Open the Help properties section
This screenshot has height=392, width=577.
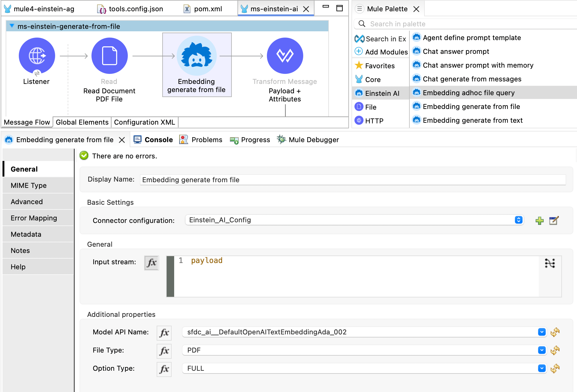coord(38,267)
